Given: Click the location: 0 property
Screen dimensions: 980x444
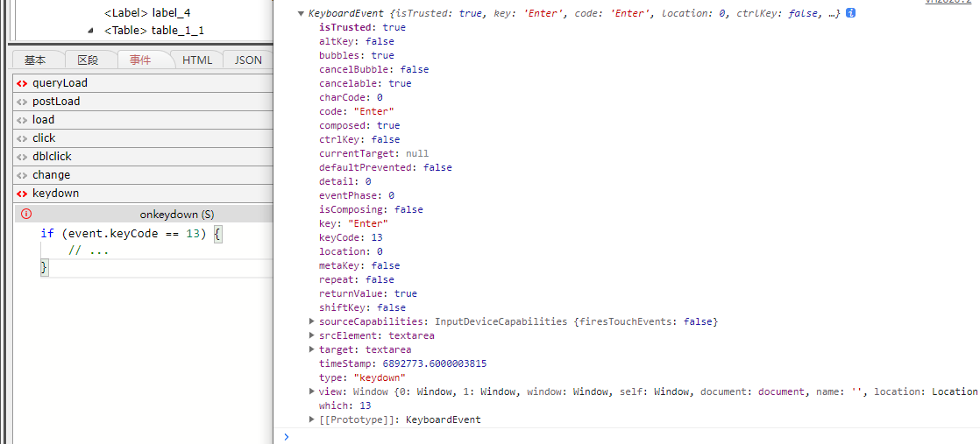Looking at the screenshot, I should coord(351,251).
